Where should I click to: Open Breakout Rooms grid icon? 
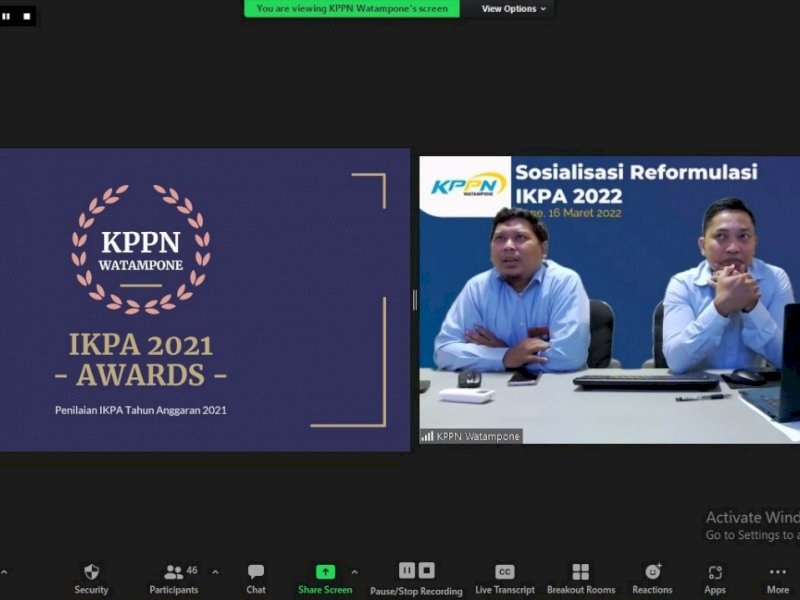click(x=581, y=572)
